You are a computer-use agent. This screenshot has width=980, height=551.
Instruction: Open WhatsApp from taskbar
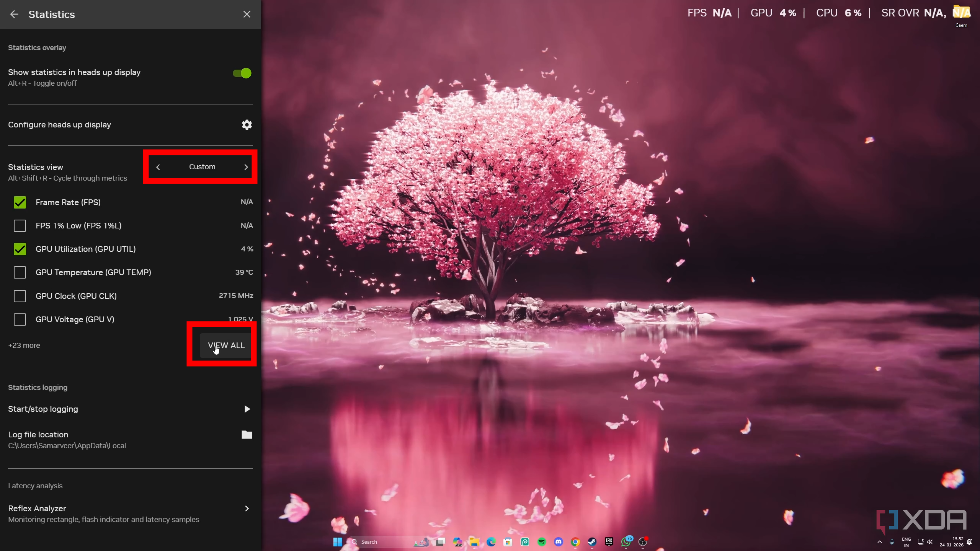coord(626,542)
